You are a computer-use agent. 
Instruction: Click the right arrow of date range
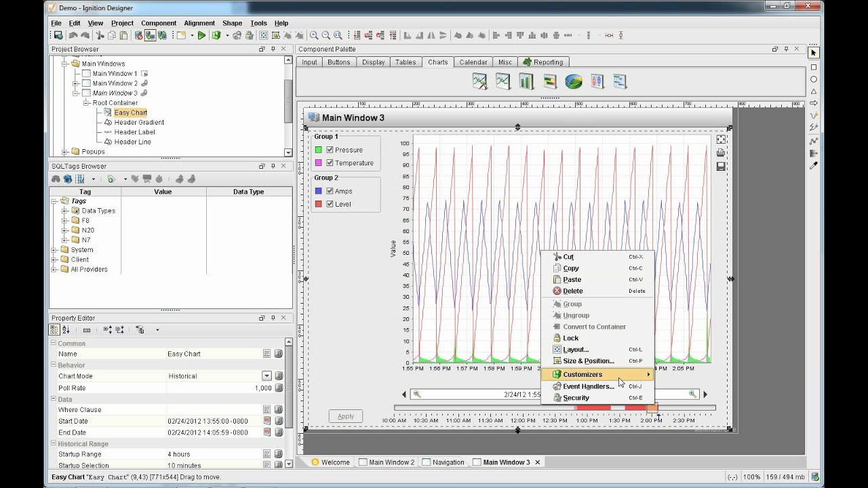click(x=705, y=394)
